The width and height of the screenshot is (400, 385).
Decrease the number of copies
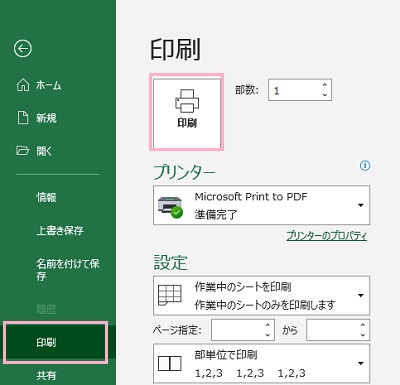coord(325,95)
